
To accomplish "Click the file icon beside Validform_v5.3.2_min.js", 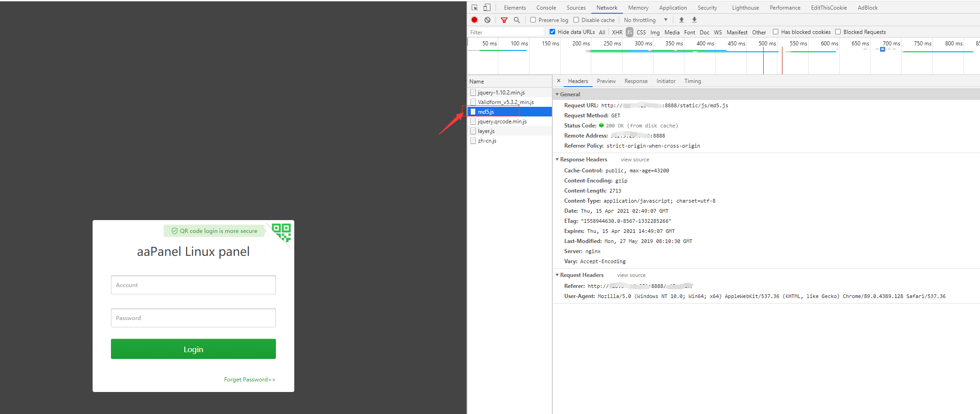I will pyautogui.click(x=473, y=102).
